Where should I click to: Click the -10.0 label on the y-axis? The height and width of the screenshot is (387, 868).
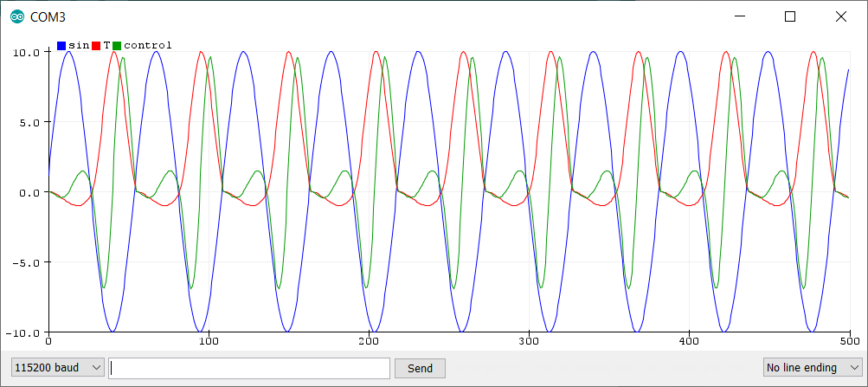tap(23, 332)
